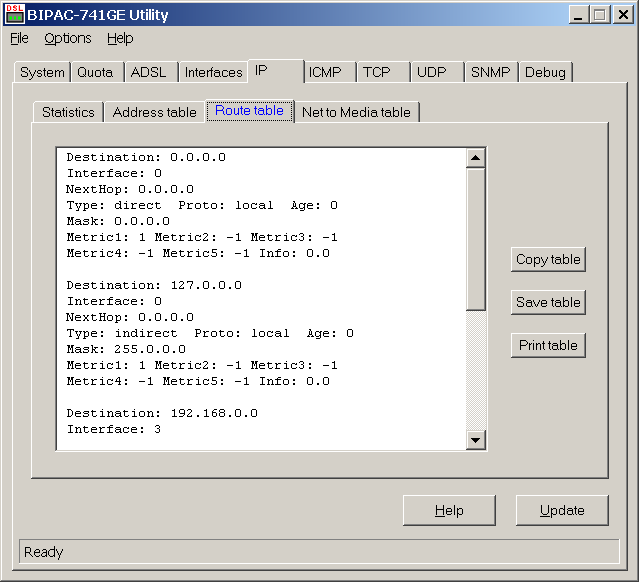The width and height of the screenshot is (639, 582).
Task: Click the 'Type: indirect' line
Action: tap(210, 333)
